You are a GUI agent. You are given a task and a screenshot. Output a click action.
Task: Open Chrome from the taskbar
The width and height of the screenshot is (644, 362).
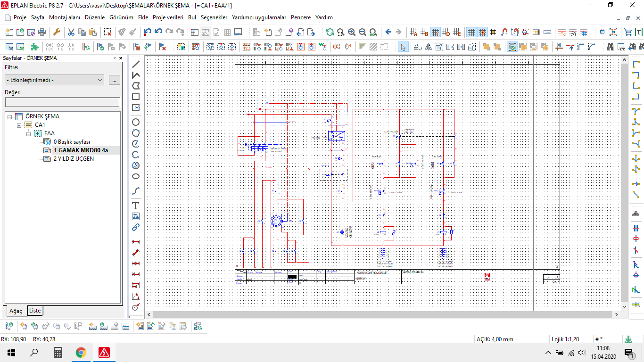[81, 353]
